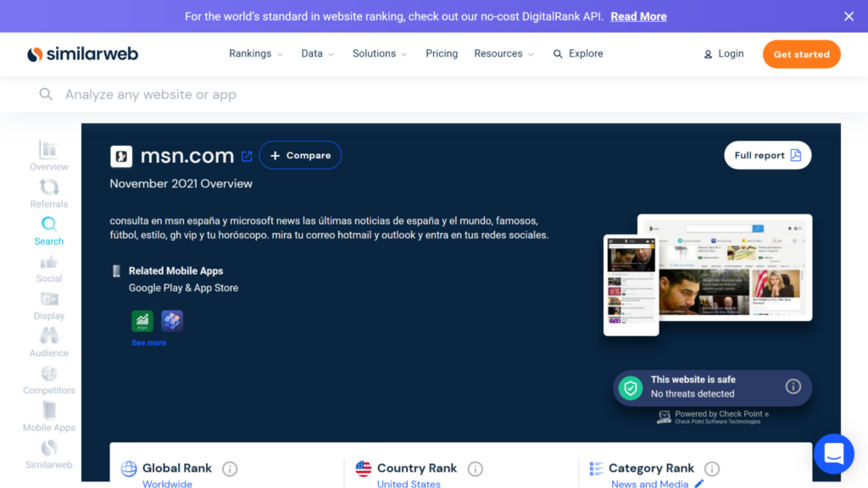The image size is (868, 488).
Task: Go to the Similarweb sidebar section
Action: 48,454
